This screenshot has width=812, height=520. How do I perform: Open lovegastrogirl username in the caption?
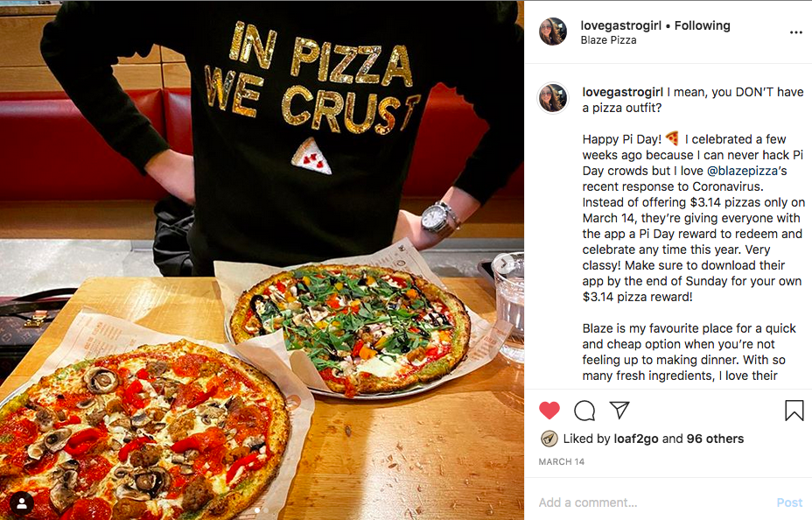pyautogui.click(x=622, y=92)
